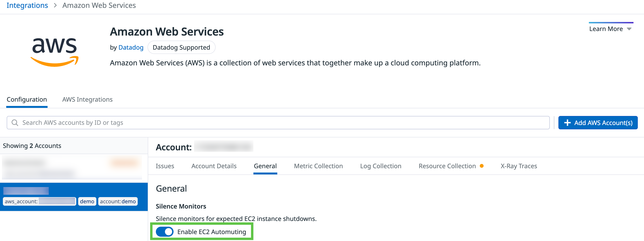Click the 'Silence Monitors' heading

point(181,206)
